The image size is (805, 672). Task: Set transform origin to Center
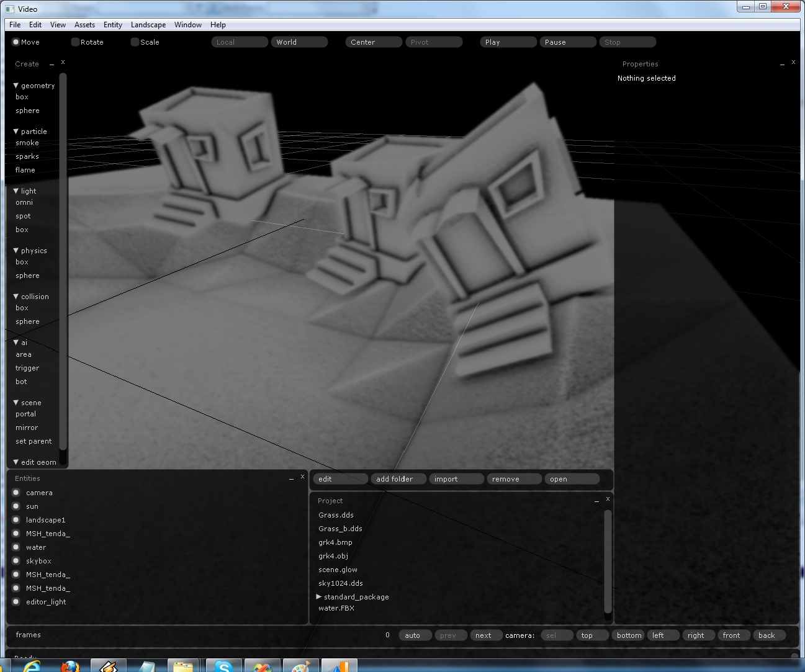[374, 42]
